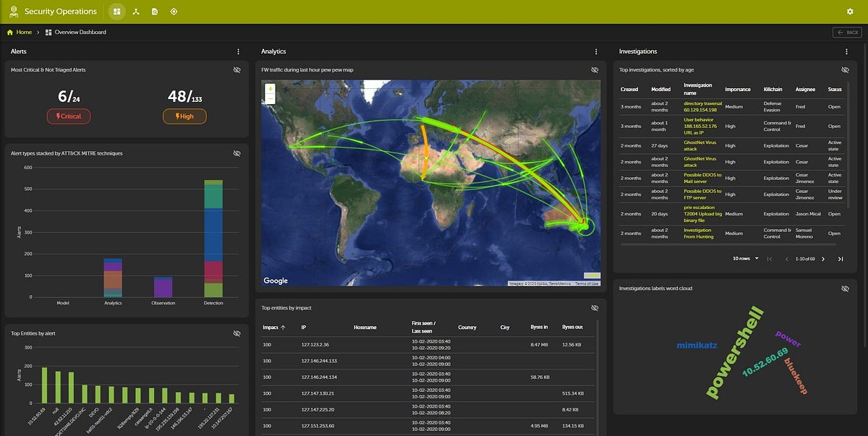Select Overview Dashboard breadcrumb item
This screenshot has height=436, width=868.
coord(80,32)
